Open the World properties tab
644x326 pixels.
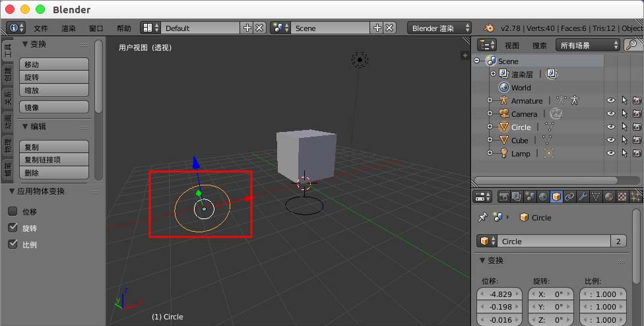[543, 197]
